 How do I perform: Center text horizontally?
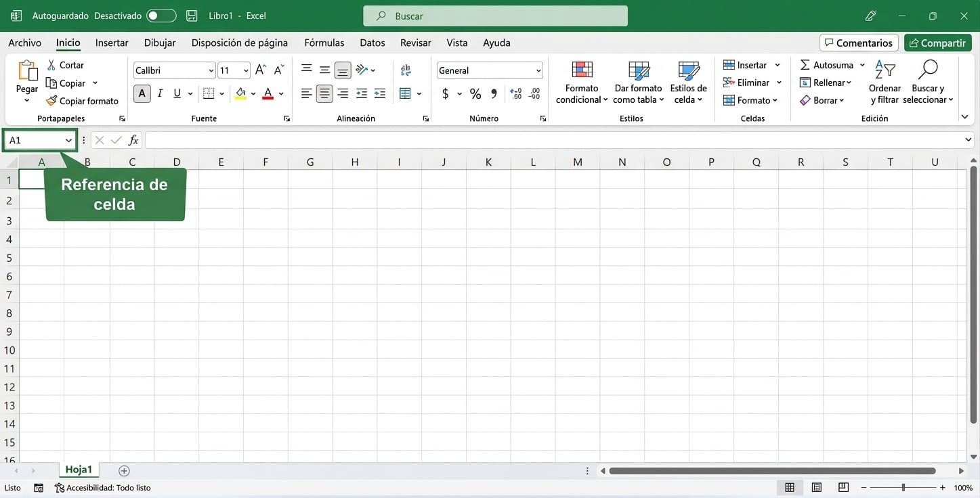(x=325, y=93)
